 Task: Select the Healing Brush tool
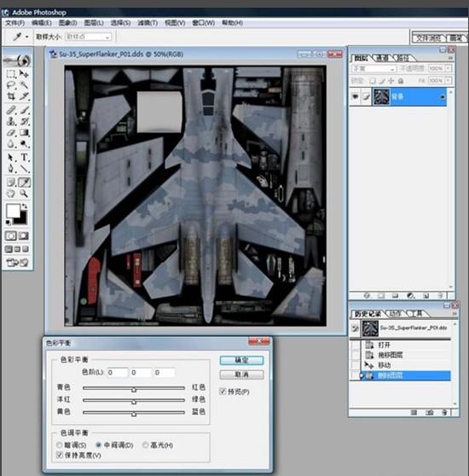click(x=11, y=109)
